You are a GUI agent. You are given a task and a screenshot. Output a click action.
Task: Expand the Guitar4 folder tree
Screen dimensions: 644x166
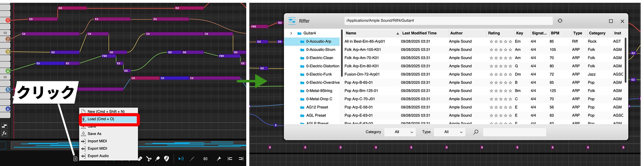point(291,33)
